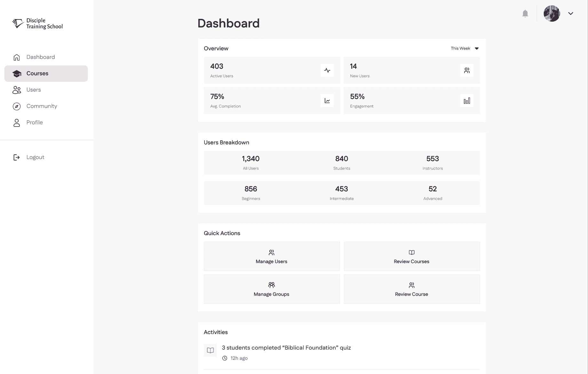Click the 856 Beginners figure
Screen dimensions: 588x374
point(251,193)
